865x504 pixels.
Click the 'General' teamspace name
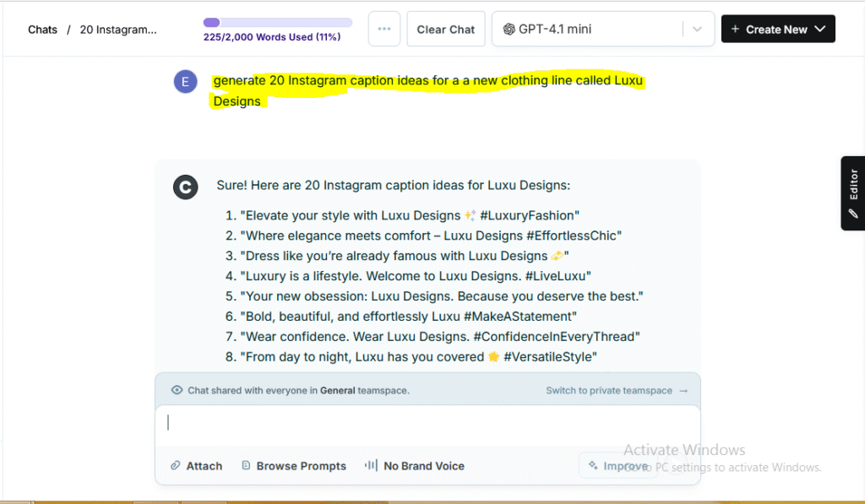pos(338,390)
